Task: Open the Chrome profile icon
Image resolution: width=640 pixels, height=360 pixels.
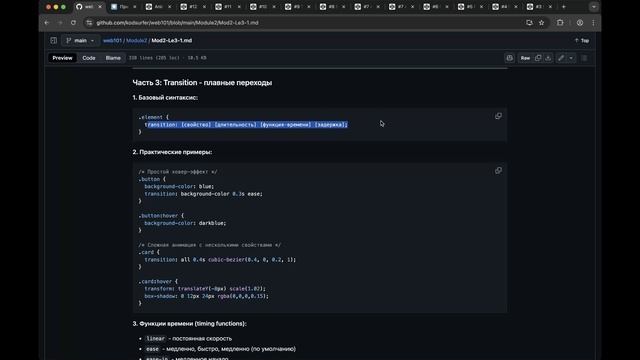Action: 580,23
